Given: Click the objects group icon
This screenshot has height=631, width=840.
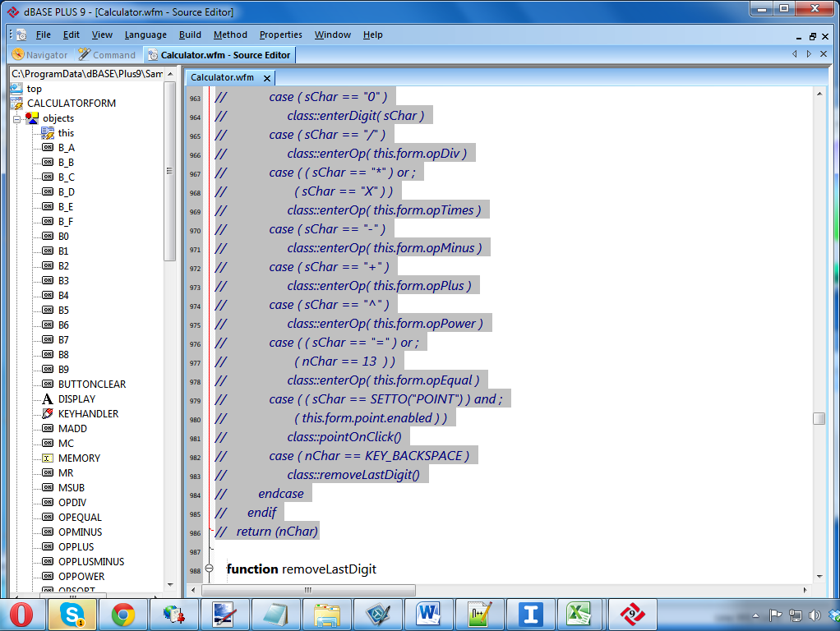Looking at the screenshot, I should click(x=32, y=117).
